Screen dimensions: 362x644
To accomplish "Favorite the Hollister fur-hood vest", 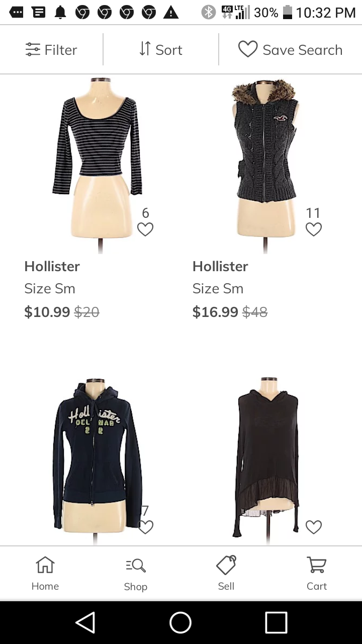I will pos(314,229).
